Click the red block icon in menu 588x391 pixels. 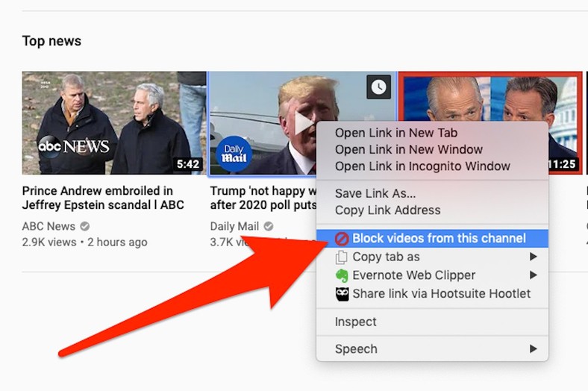click(342, 239)
